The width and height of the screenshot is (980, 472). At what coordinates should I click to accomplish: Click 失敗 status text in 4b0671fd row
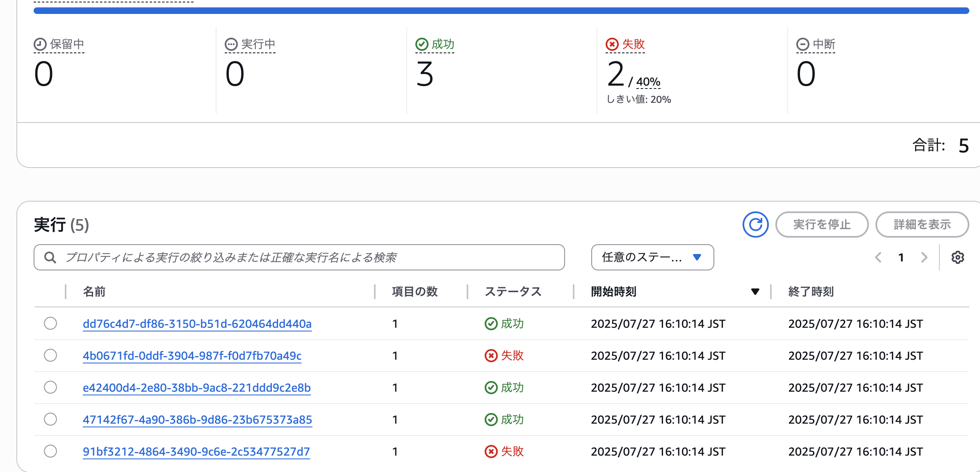click(512, 356)
